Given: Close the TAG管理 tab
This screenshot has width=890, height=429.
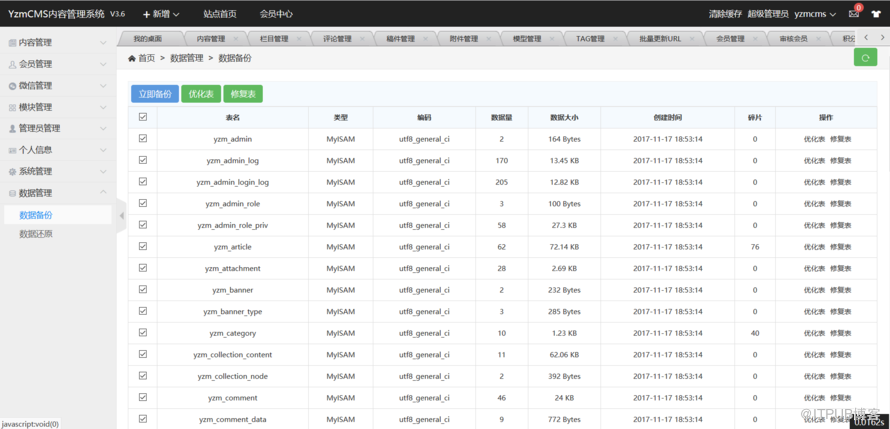Looking at the screenshot, I should tap(615, 39).
